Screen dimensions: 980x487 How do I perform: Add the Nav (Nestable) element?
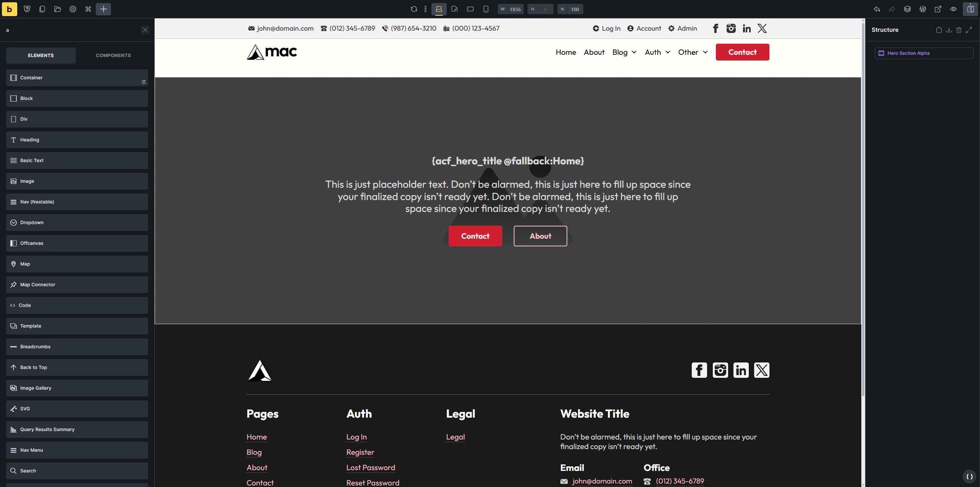[x=77, y=202]
